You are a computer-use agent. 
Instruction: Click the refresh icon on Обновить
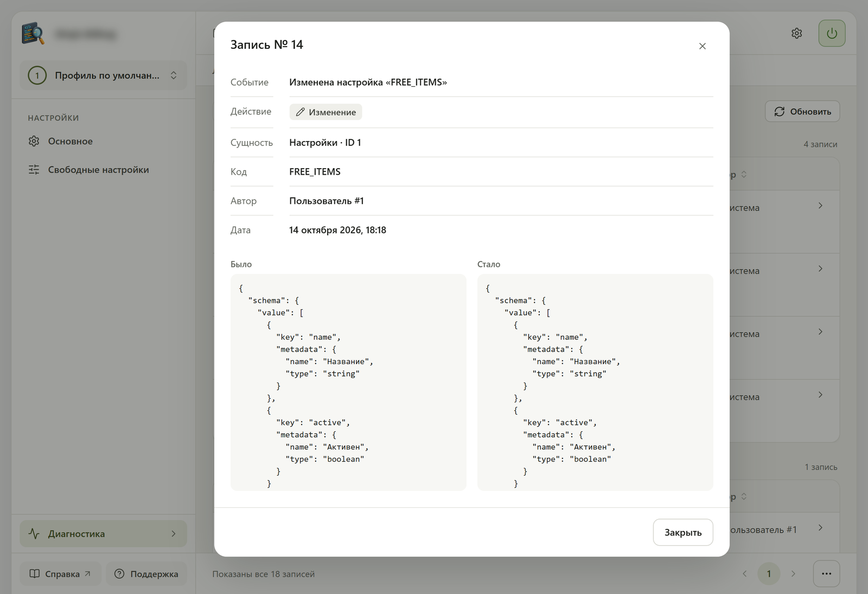pyautogui.click(x=780, y=111)
